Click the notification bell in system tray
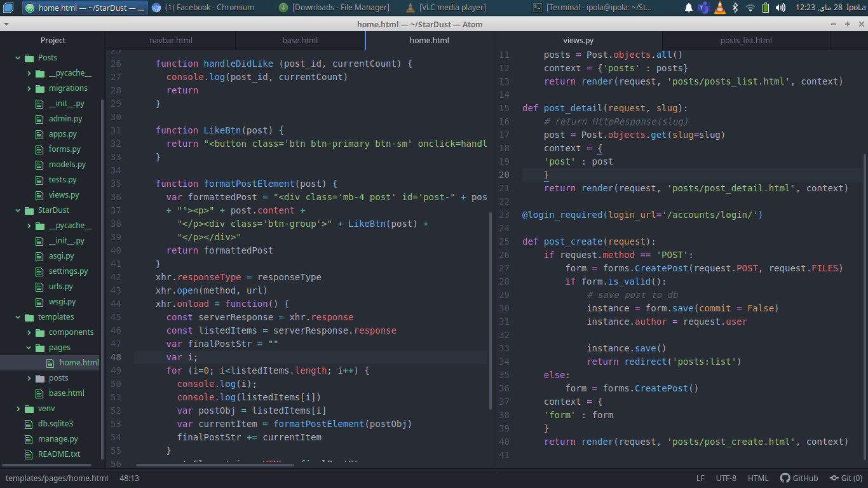 pyautogui.click(x=689, y=8)
